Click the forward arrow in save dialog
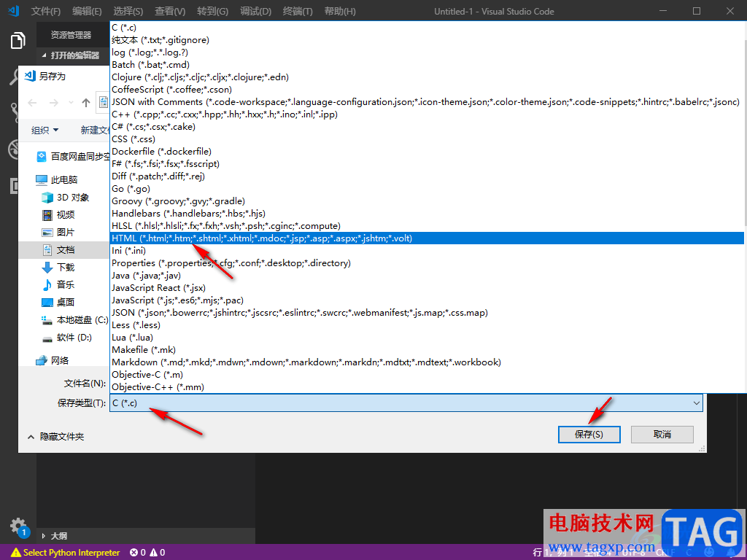The width and height of the screenshot is (747, 560). click(54, 102)
